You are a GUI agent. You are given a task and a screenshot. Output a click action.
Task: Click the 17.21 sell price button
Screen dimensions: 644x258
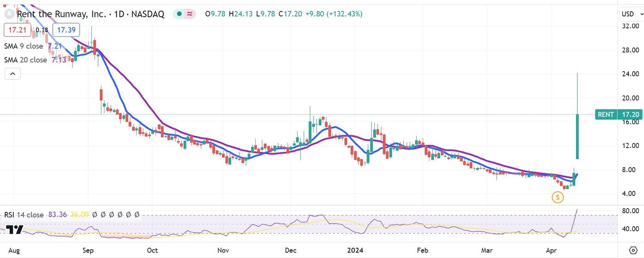pos(17,30)
